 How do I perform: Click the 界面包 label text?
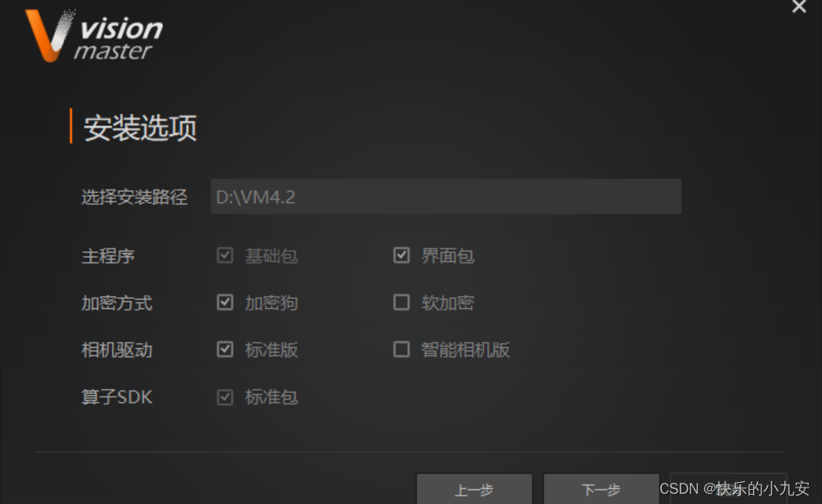[x=448, y=256]
